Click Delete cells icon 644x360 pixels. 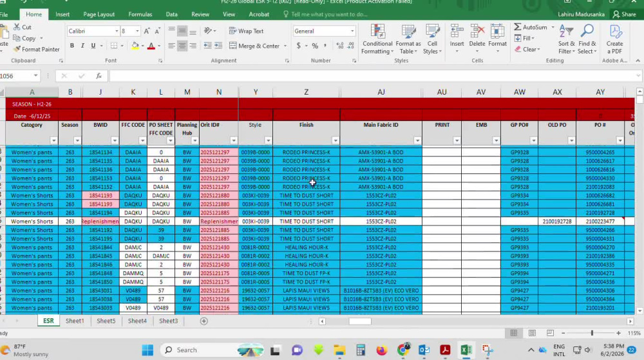coord(477,32)
